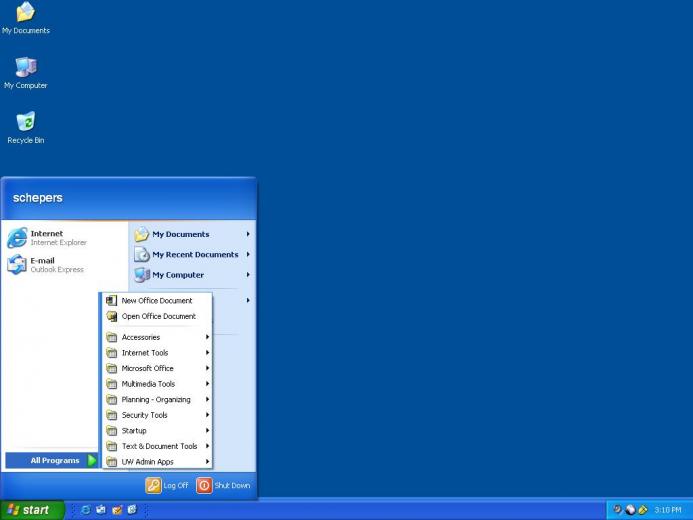Open Security Tools program group
The height and width of the screenshot is (520, 693).
click(x=157, y=415)
